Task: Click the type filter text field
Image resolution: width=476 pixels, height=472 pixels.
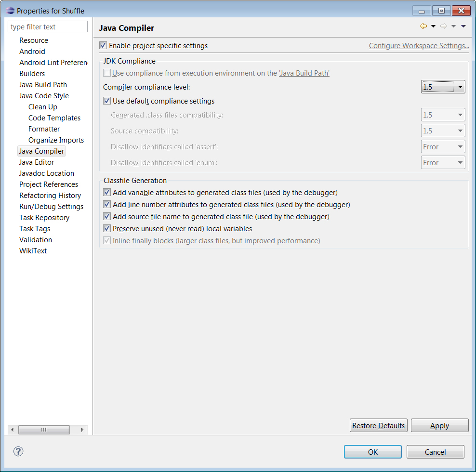Action: [x=47, y=26]
